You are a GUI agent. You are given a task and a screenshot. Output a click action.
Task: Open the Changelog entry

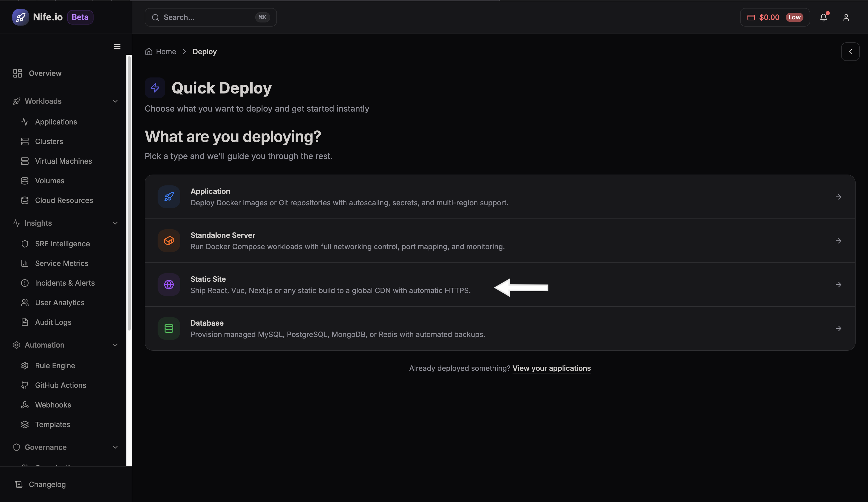point(47,484)
